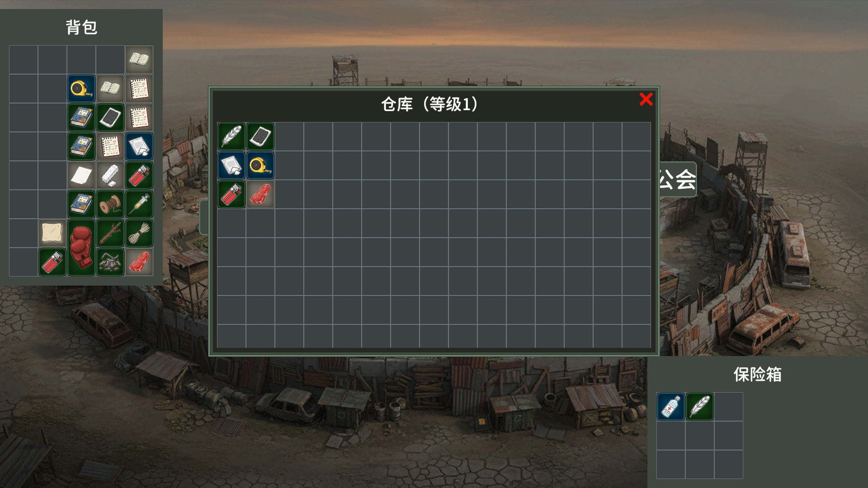The image size is (868, 488).
Task: Select the red lighter in the warehouse
Action: (231, 194)
